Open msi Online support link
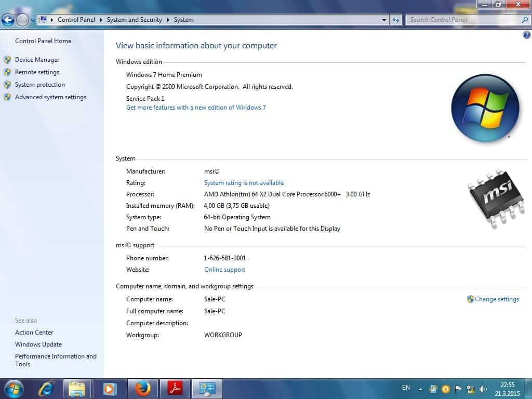Screen dimensions: 532x399 tap(224, 270)
